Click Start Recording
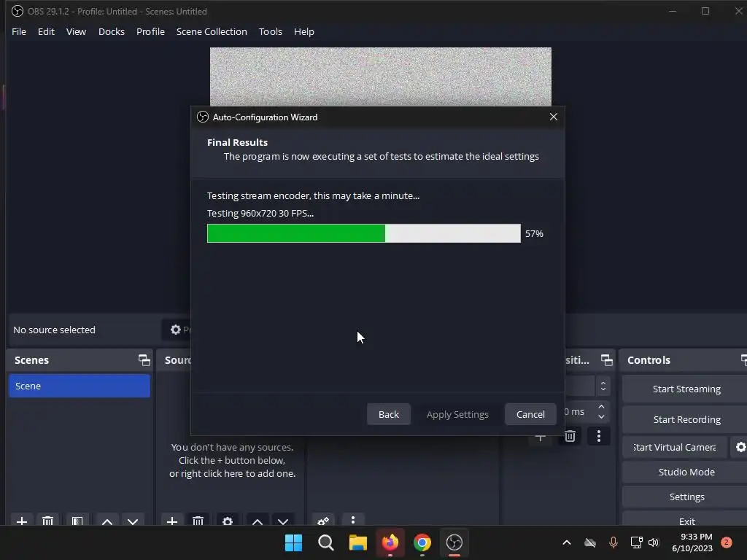 coord(686,419)
